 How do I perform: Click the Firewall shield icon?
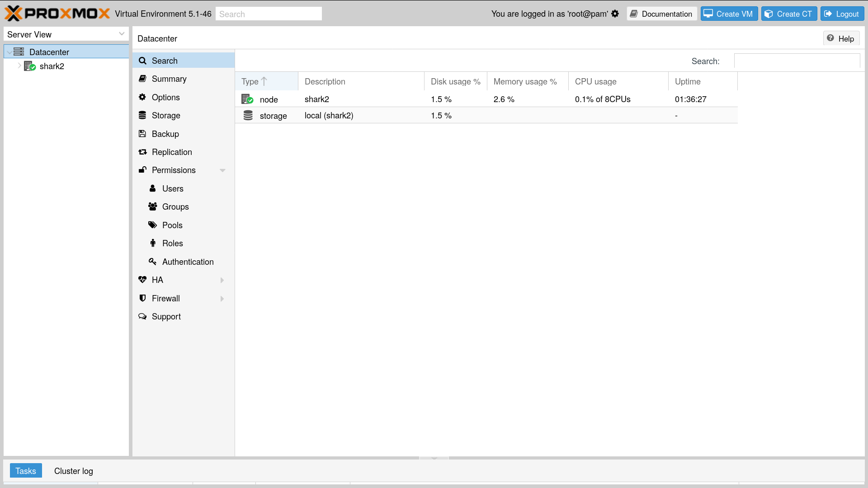point(142,298)
